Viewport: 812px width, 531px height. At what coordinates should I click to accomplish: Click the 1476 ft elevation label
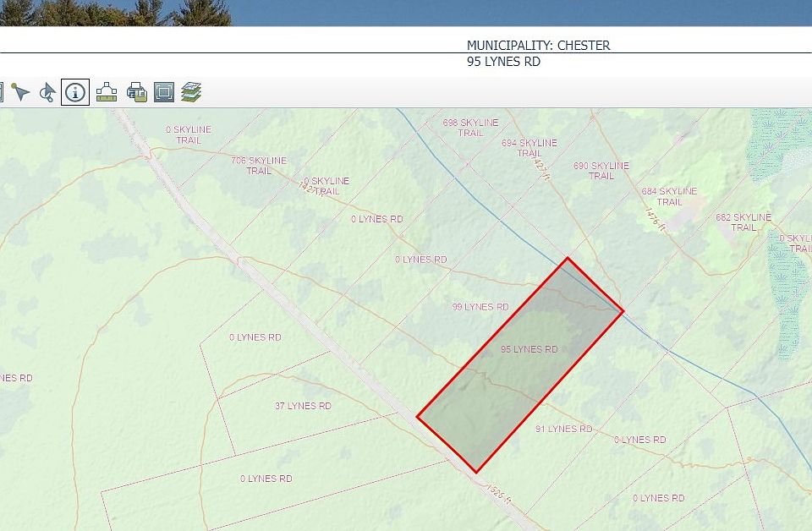pyautogui.click(x=654, y=220)
